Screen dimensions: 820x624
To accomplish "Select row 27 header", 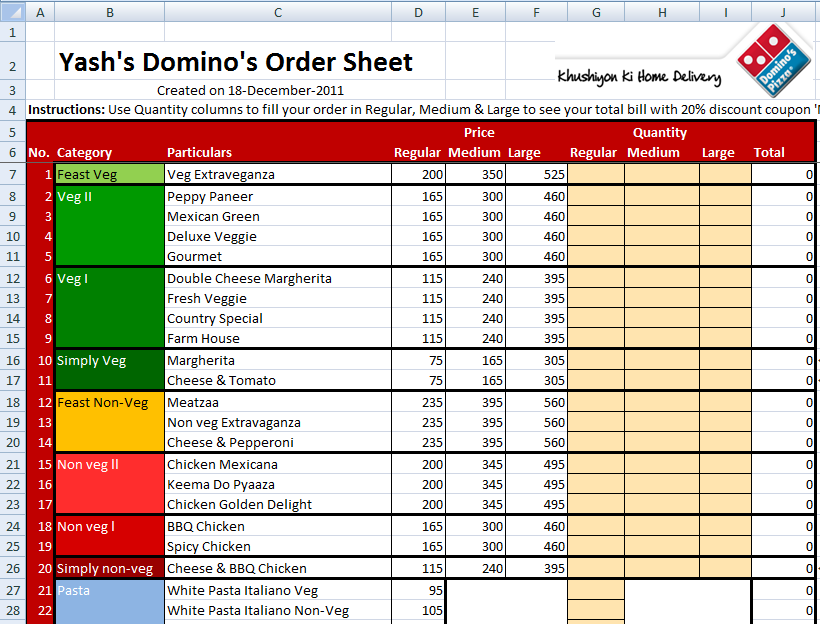I will click(x=13, y=591).
